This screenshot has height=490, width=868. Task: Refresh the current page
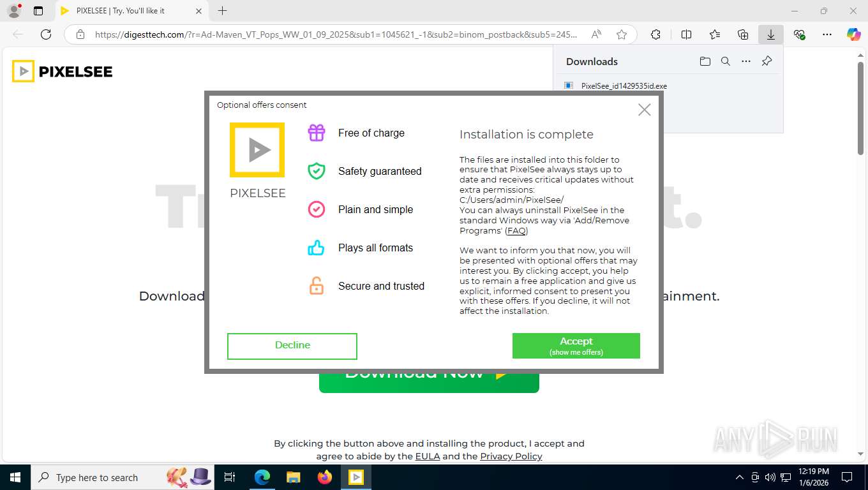pyautogui.click(x=46, y=34)
